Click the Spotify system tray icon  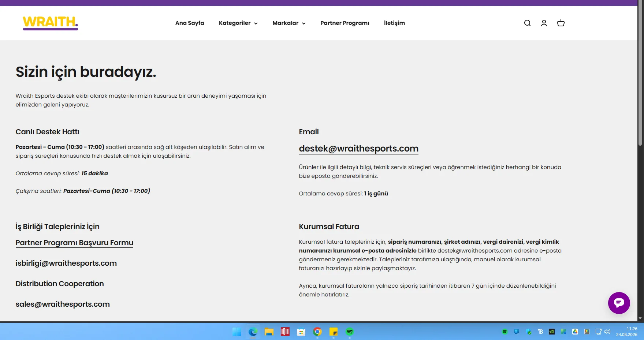coord(505,332)
